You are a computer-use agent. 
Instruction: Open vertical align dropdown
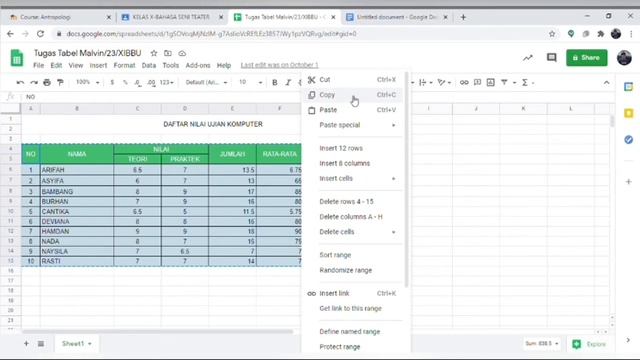coord(425,82)
